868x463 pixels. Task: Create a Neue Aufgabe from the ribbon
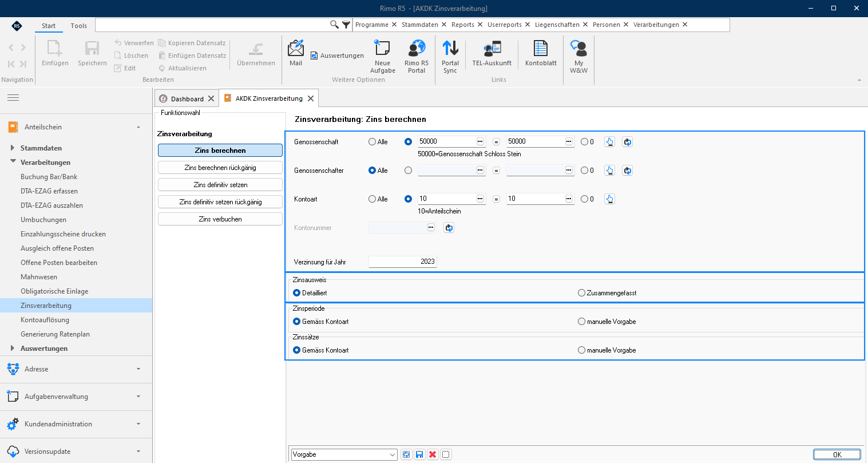(382, 57)
